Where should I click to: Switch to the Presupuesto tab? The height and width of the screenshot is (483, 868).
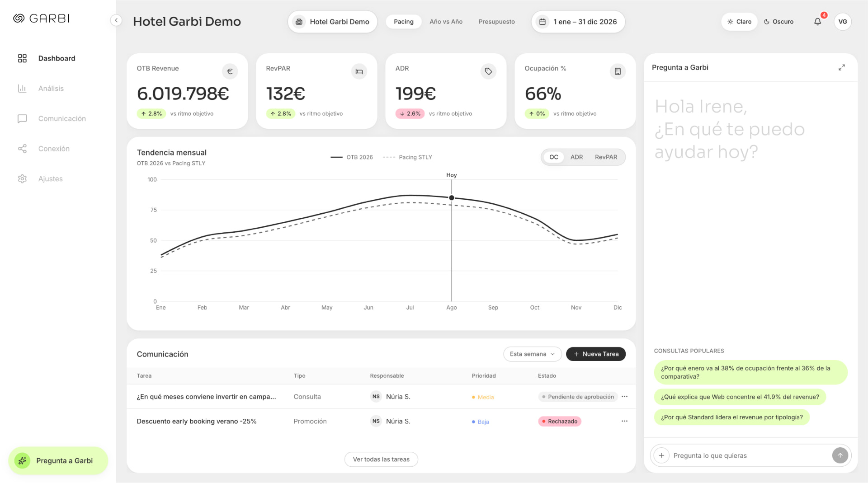point(496,22)
